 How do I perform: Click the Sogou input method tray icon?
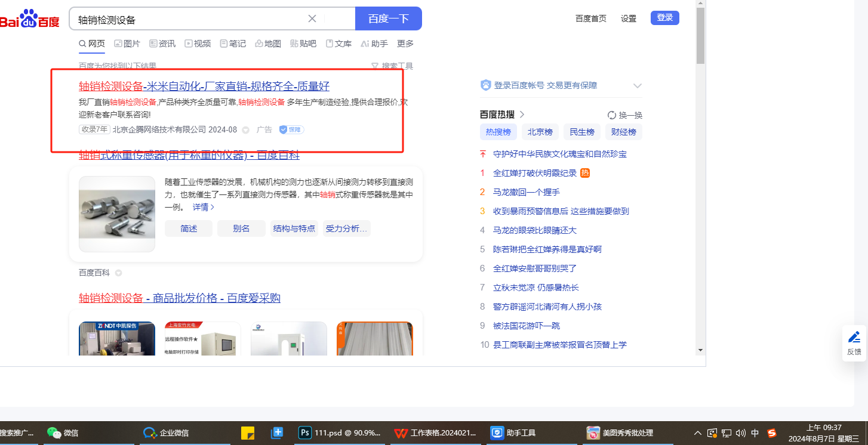[772, 433]
